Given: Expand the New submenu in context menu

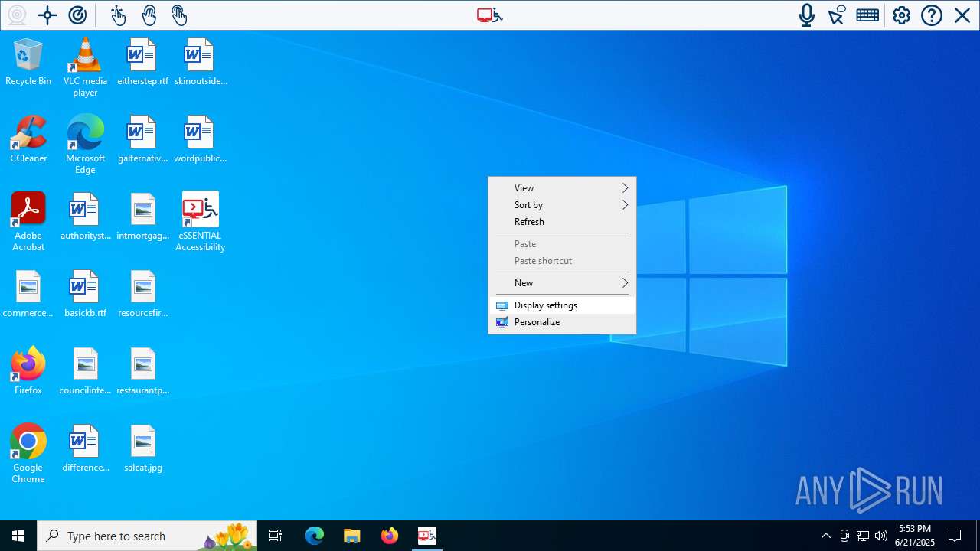Looking at the screenshot, I should point(562,283).
